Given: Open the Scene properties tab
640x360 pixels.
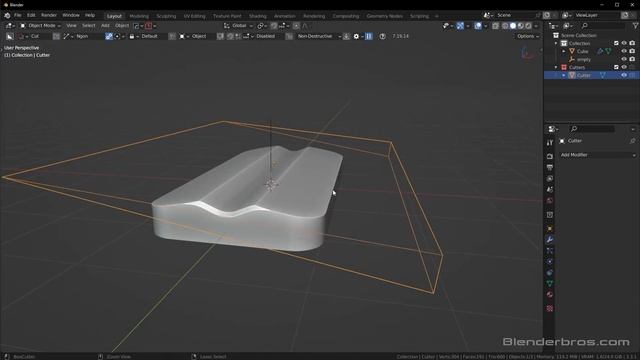Looking at the screenshot, I should click(550, 189).
